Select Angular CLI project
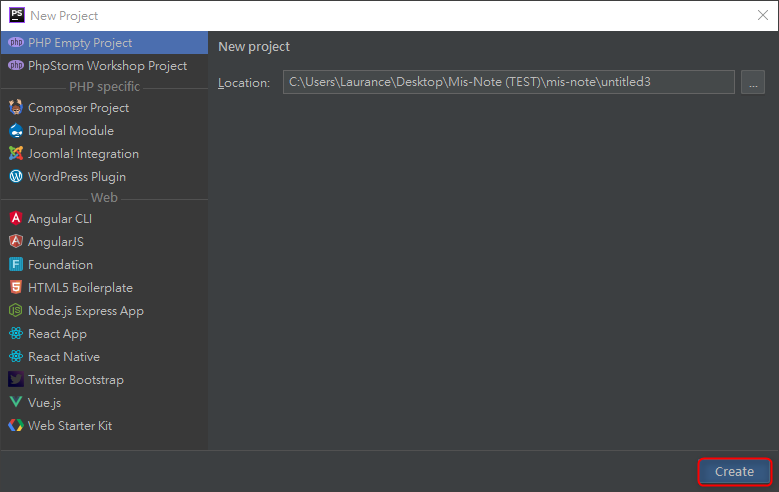The height and width of the screenshot is (492, 779). click(x=104, y=219)
